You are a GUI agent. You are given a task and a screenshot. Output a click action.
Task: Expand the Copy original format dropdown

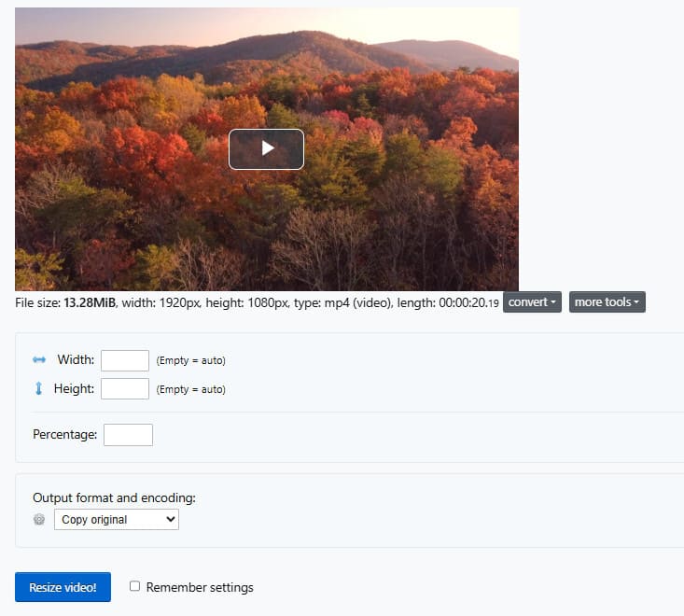click(x=117, y=520)
